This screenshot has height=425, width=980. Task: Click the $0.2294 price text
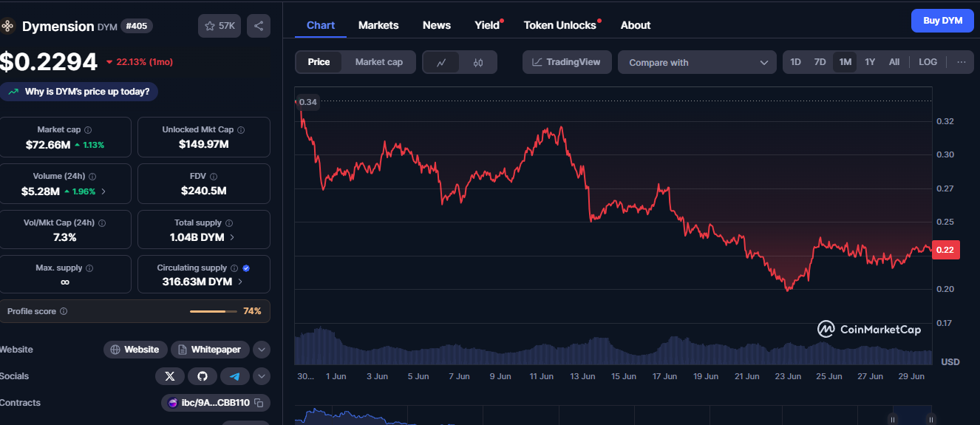(49, 62)
